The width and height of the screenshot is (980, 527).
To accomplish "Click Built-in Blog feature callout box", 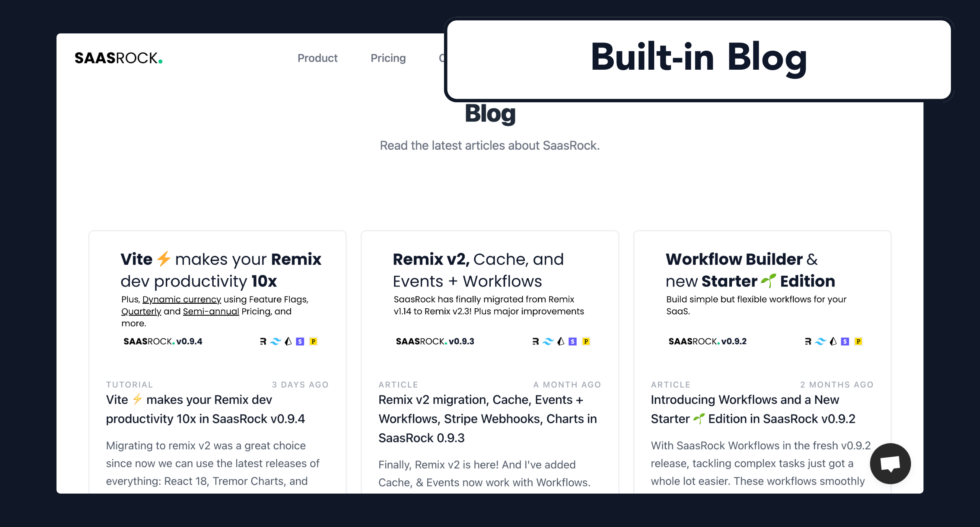I will point(698,56).
